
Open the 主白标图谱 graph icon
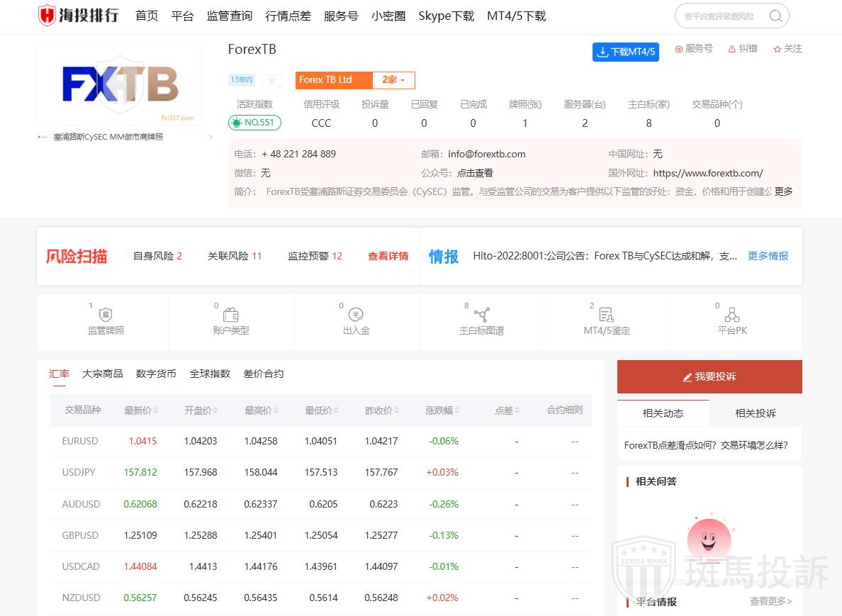coord(481,315)
